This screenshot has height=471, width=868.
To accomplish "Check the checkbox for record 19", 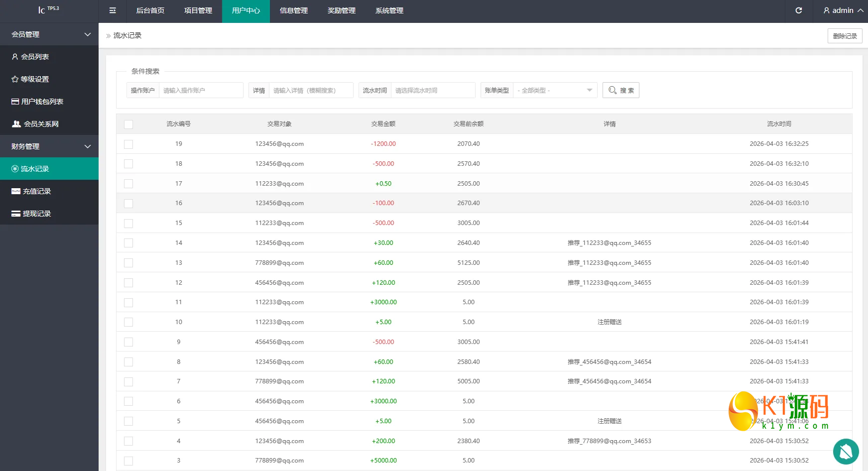I will (128, 144).
